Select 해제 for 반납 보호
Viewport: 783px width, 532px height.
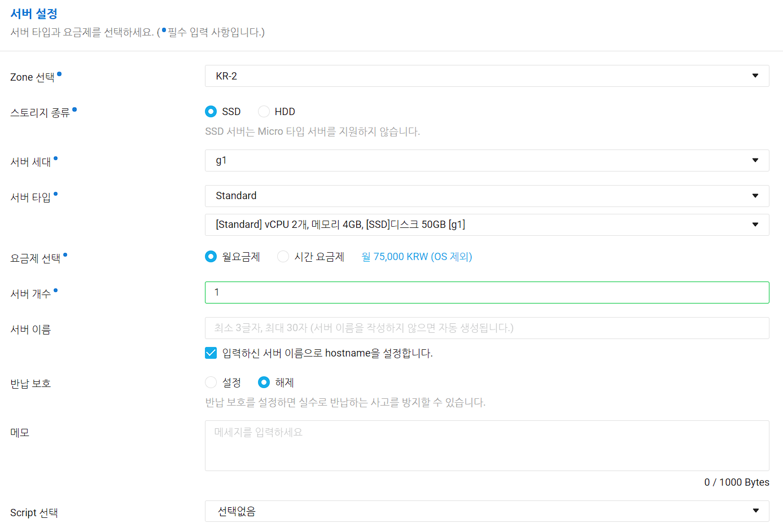pyautogui.click(x=264, y=382)
